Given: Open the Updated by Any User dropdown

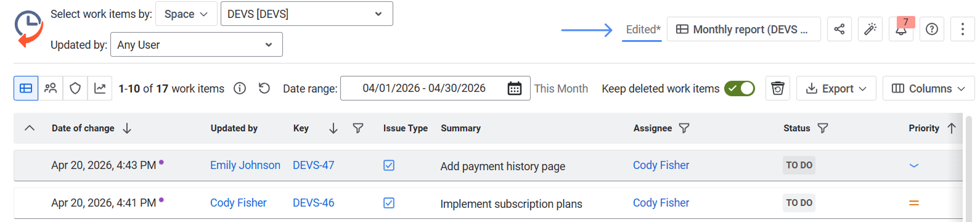Looking at the screenshot, I should click(x=196, y=44).
